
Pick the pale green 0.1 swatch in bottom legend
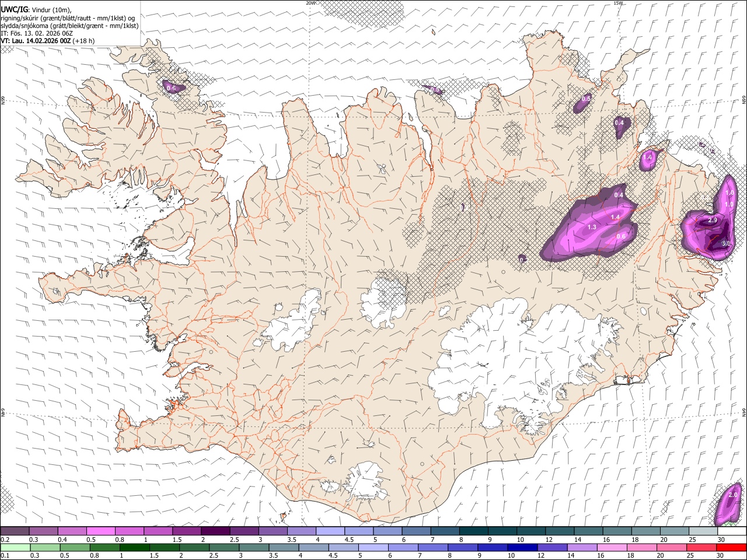(15, 547)
